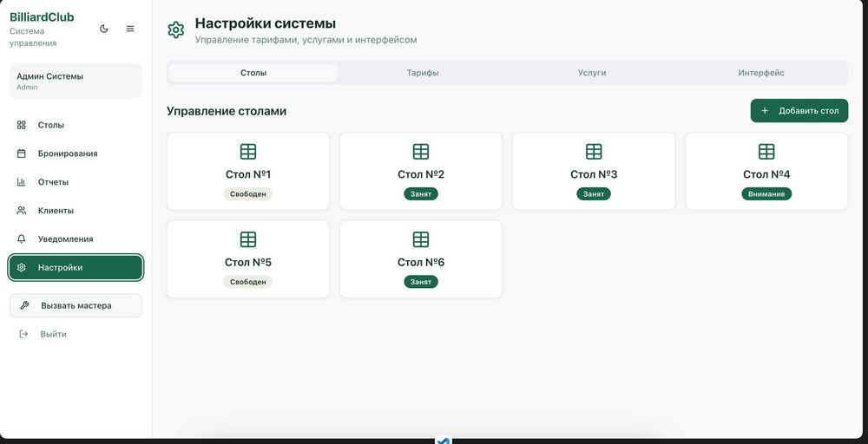Collapse sidebar using hamburger menu icon

130,29
